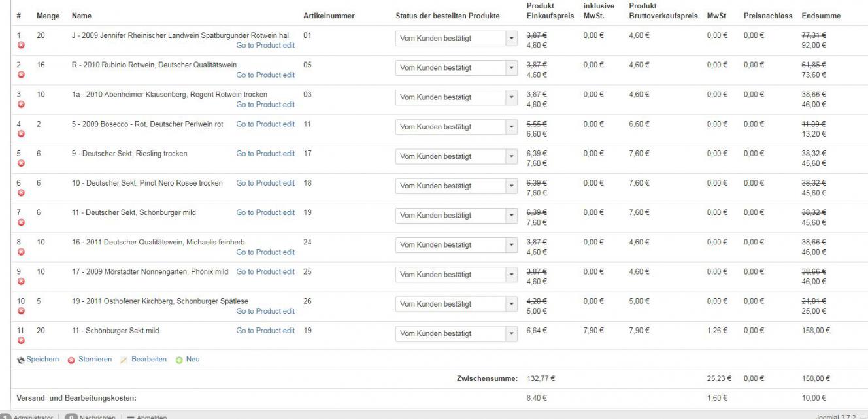Screen dimensions: 868x419
Task: Open status dropdown for Riesling trocken Sekt
Action: 511,156
